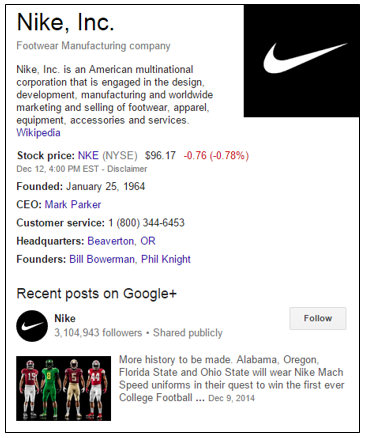
Task: Click the Nike, Inc. panel title
Action: click(x=65, y=22)
